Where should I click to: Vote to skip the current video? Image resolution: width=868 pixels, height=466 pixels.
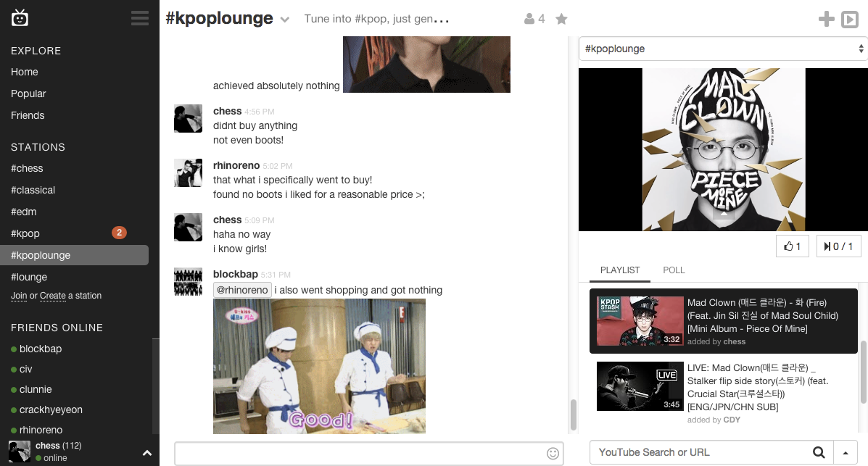point(838,246)
